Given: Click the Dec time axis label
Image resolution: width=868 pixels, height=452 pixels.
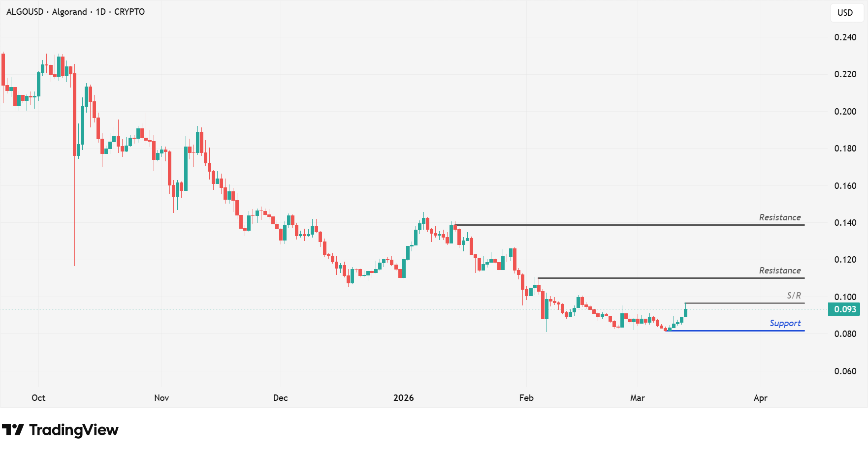Looking at the screenshot, I should [x=280, y=398].
